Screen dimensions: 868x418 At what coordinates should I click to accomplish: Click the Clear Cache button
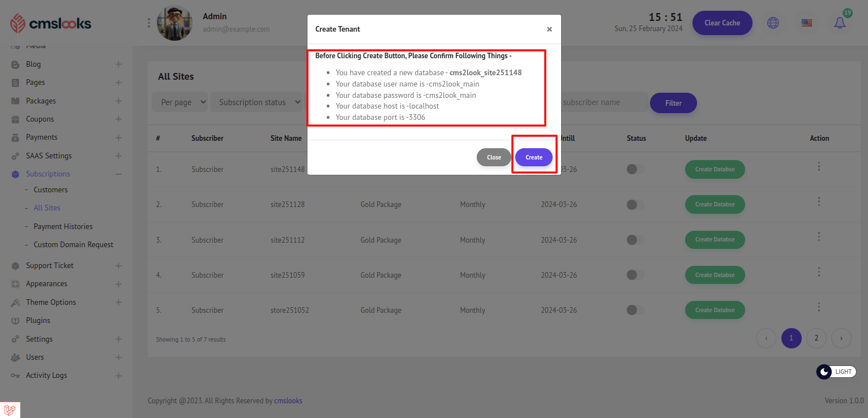coord(722,23)
